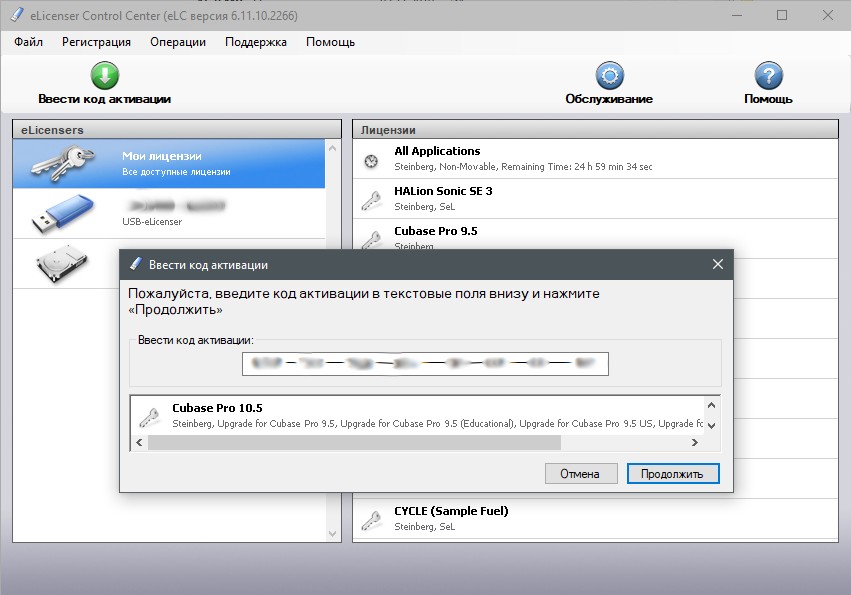851x595 pixels.
Task: Click the Мои лицензии label
Action: click(x=162, y=156)
